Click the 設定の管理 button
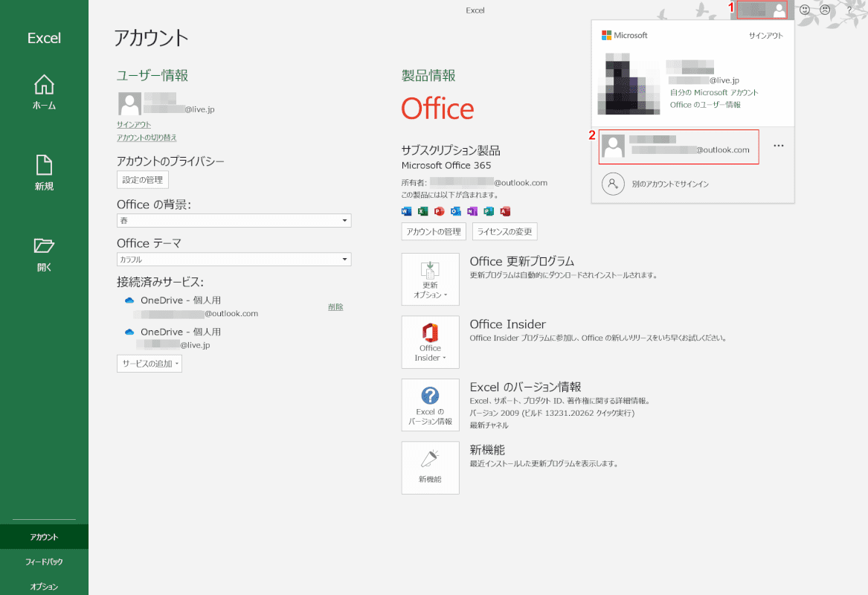Viewport: 868px width, 595px height. click(x=142, y=180)
